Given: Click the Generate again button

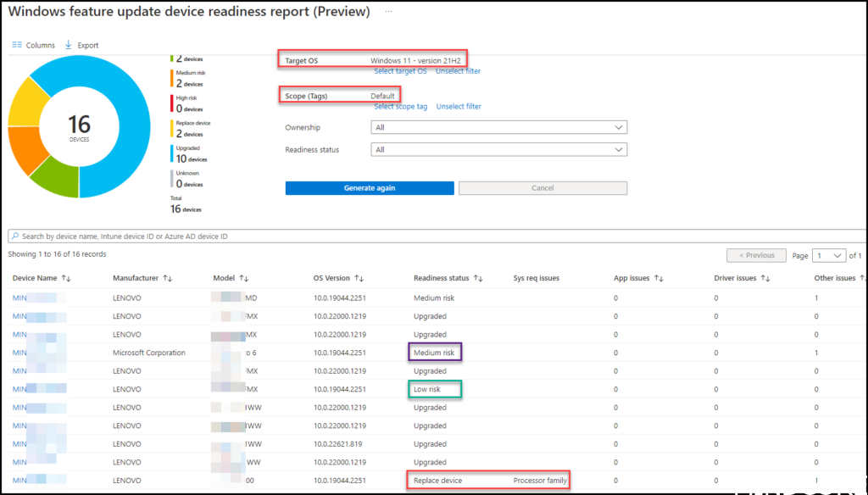Looking at the screenshot, I should click(370, 187).
